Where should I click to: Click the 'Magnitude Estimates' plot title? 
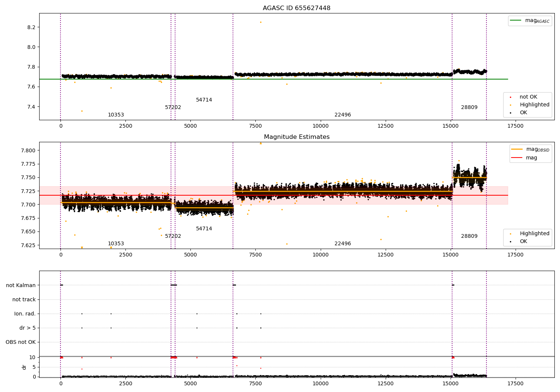pos(297,137)
